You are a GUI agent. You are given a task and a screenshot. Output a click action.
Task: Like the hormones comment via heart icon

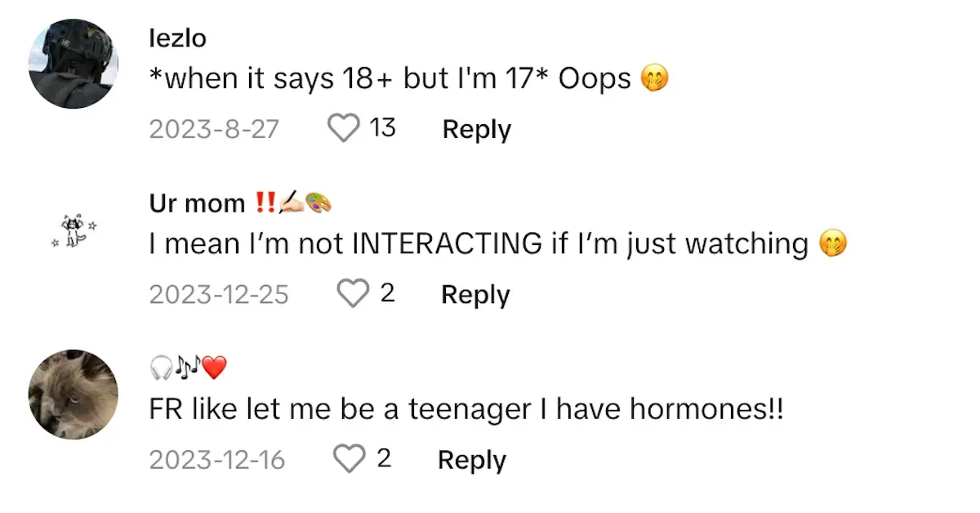[350, 460]
